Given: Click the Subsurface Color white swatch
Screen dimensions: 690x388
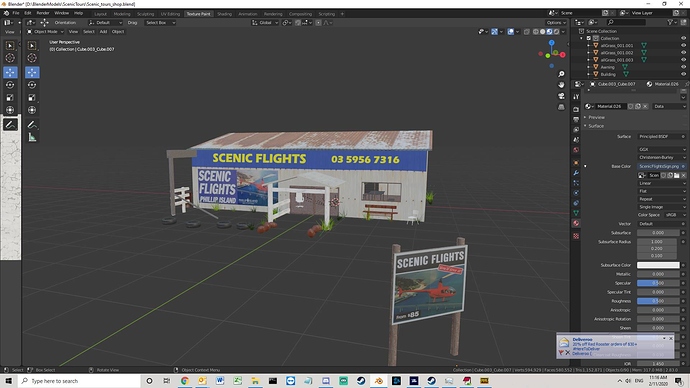Looking at the screenshot, I should (x=658, y=265).
